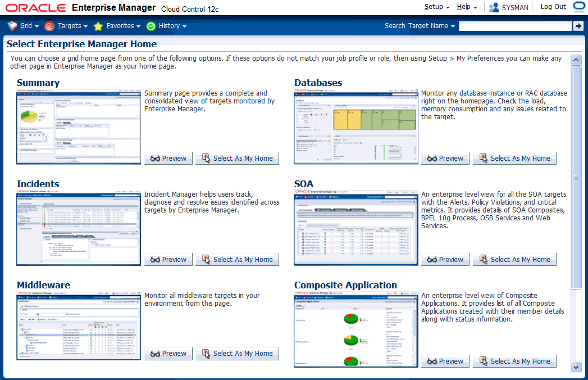Image resolution: width=588 pixels, height=380 pixels.
Task: Click the scrollbar down arrow
Action: 576,367
